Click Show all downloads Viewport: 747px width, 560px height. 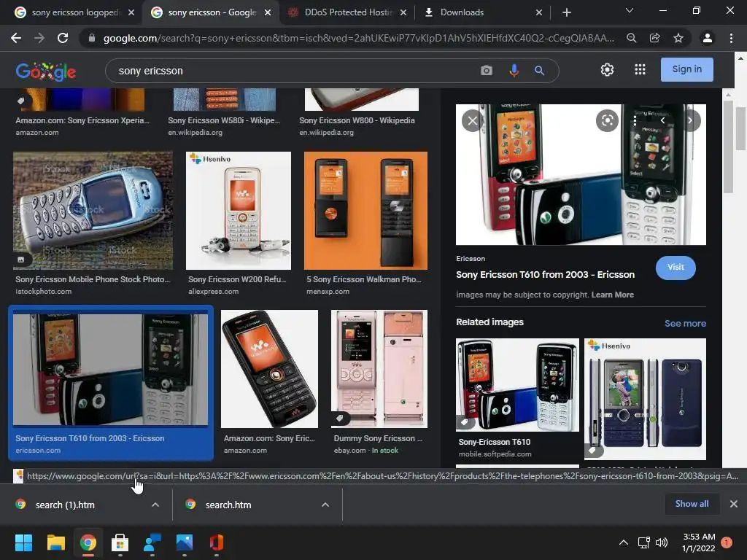click(x=692, y=504)
